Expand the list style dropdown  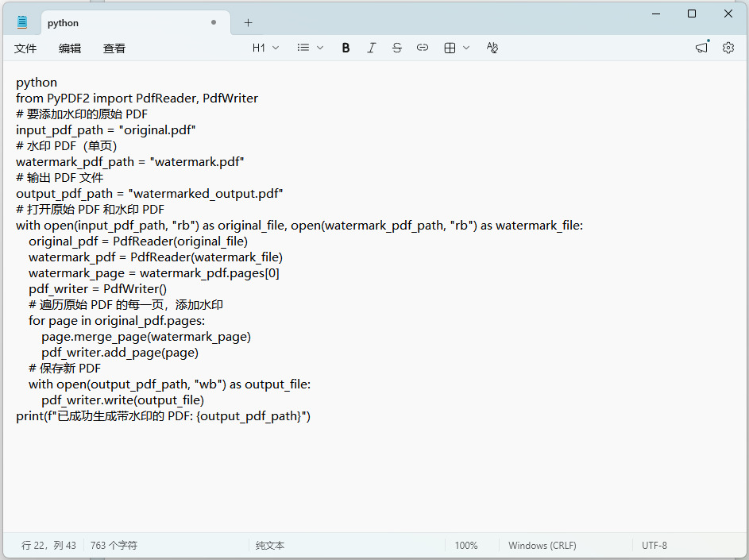311,48
